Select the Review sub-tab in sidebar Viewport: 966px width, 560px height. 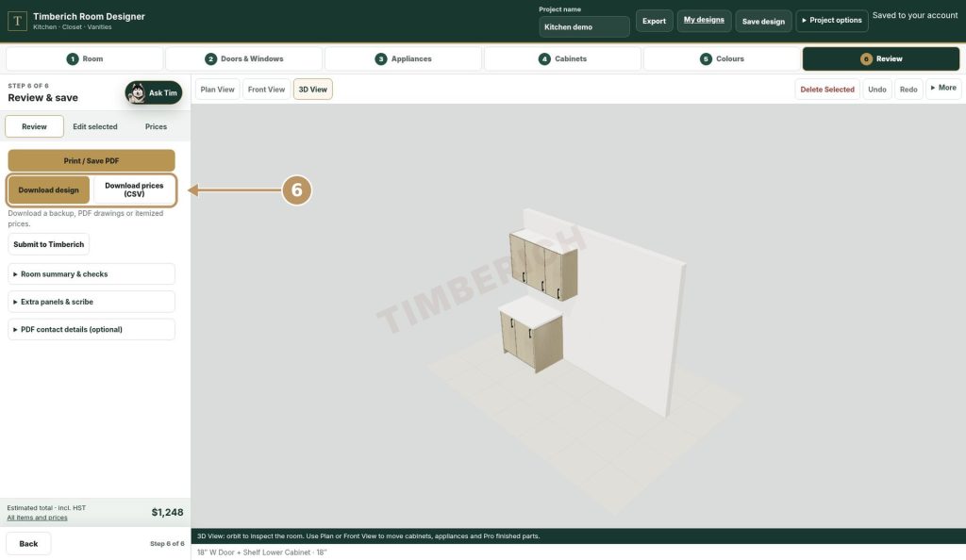coord(35,126)
